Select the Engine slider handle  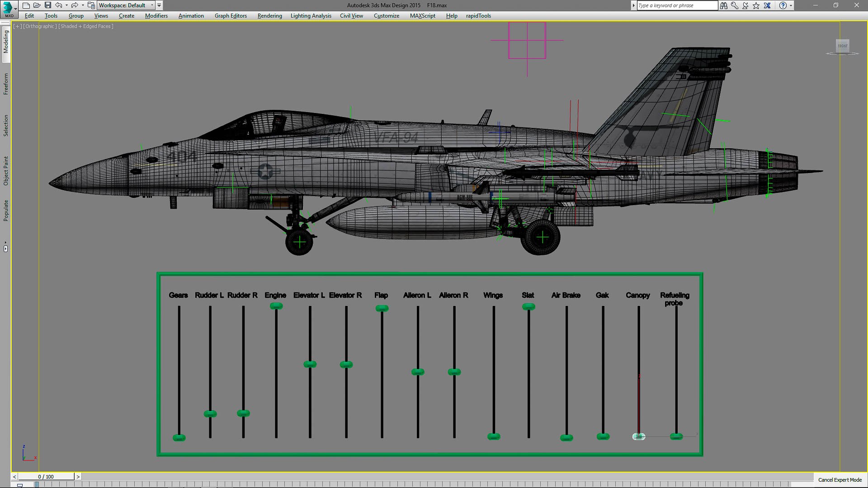(x=276, y=306)
